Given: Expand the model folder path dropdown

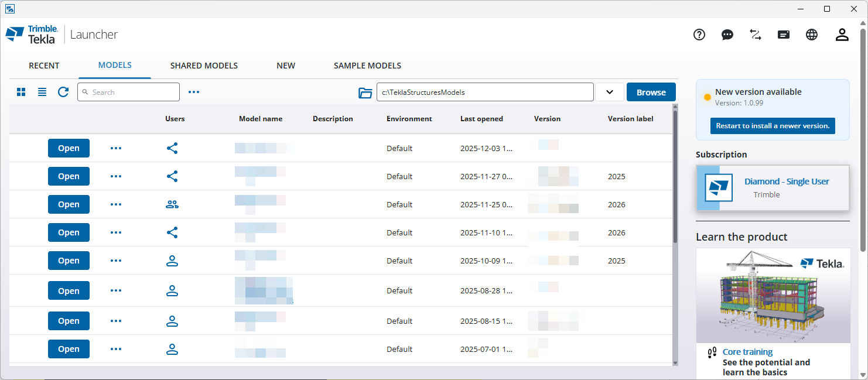Looking at the screenshot, I should tap(609, 92).
